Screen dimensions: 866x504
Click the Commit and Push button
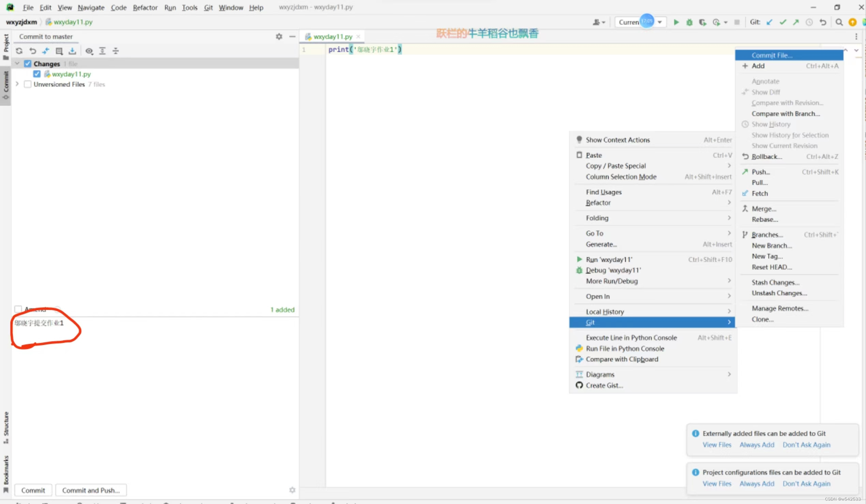pos(90,490)
